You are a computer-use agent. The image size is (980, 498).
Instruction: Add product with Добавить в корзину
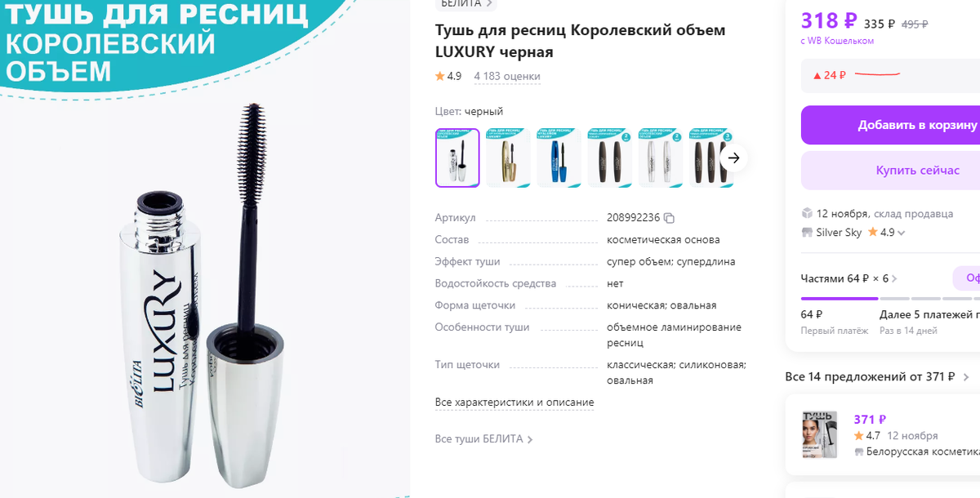(890, 125)
